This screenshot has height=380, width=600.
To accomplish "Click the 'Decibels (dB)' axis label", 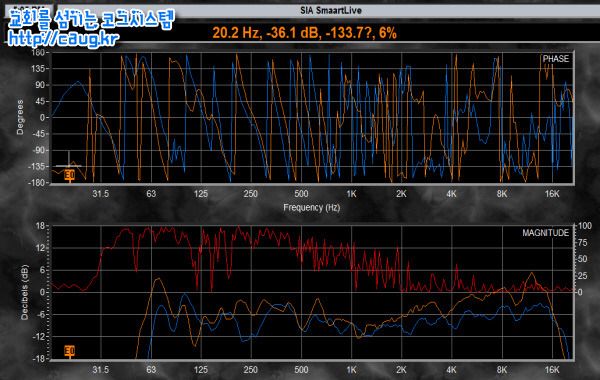I will [24, 292].
